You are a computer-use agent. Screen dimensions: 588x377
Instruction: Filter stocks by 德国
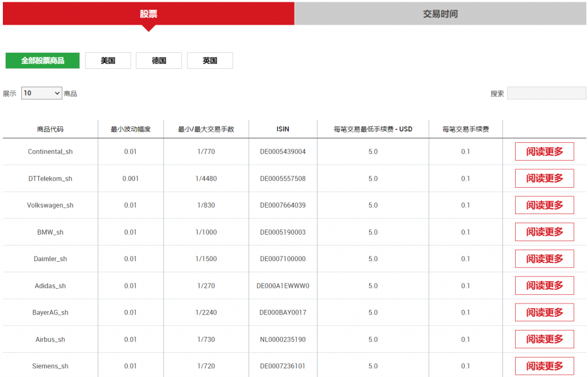coord(159,60)
